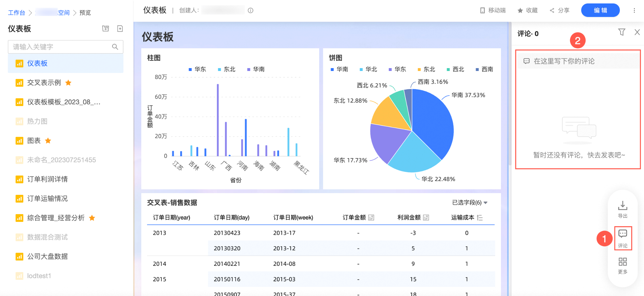Viewport: 644px width, 296px height.
Task: Click the tallest purple bar in 柱图
Action: click(x=218, y=120)
